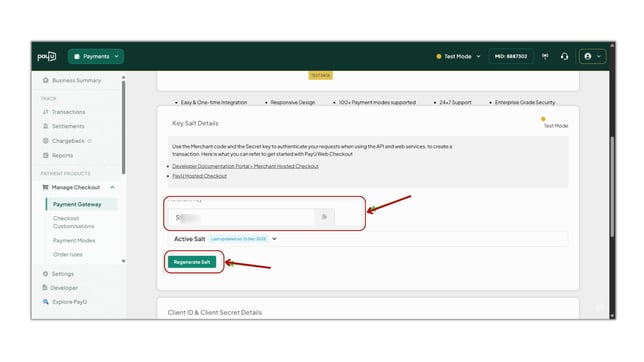This screenshot has height=362, width=644.
Task: Open the Payments product dropdown
Action: click(x=96, y=56)
